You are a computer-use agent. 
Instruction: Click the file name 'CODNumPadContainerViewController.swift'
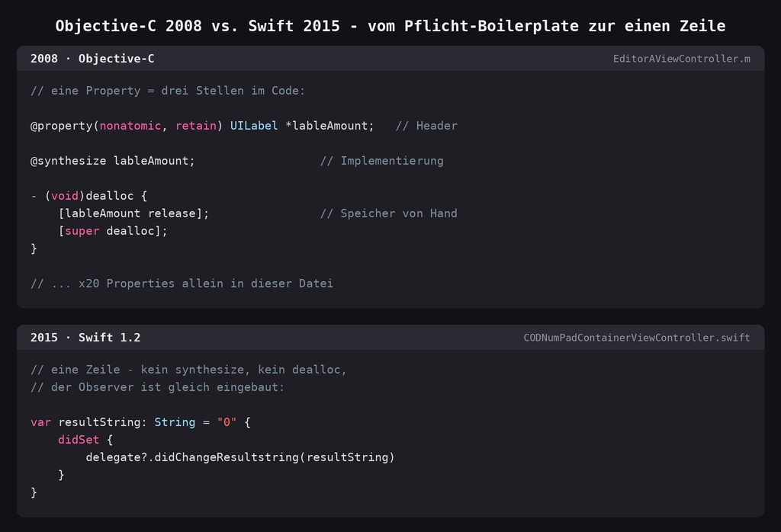click(637, 338)
